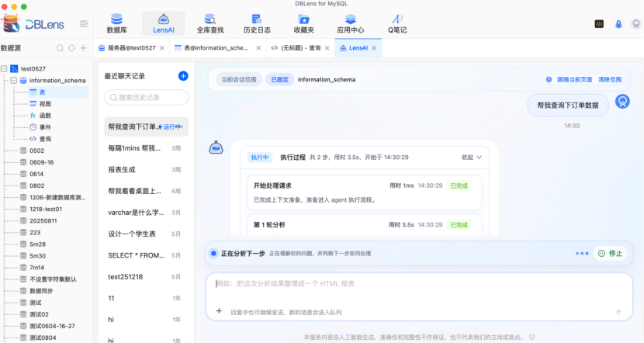The image size is (644, 343).
Task: Click the shield icon after the disclaimer
Action: (x=531, y=338)
